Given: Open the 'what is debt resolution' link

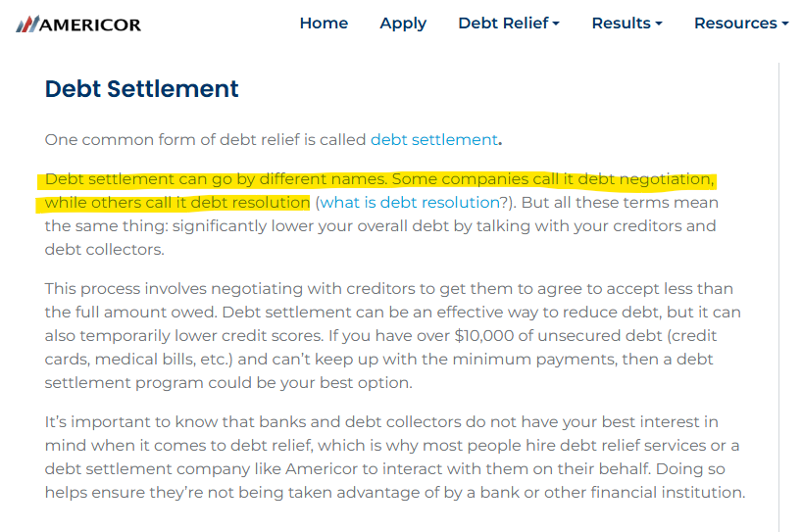Looking at the screenshot, I should coord(410,203).
